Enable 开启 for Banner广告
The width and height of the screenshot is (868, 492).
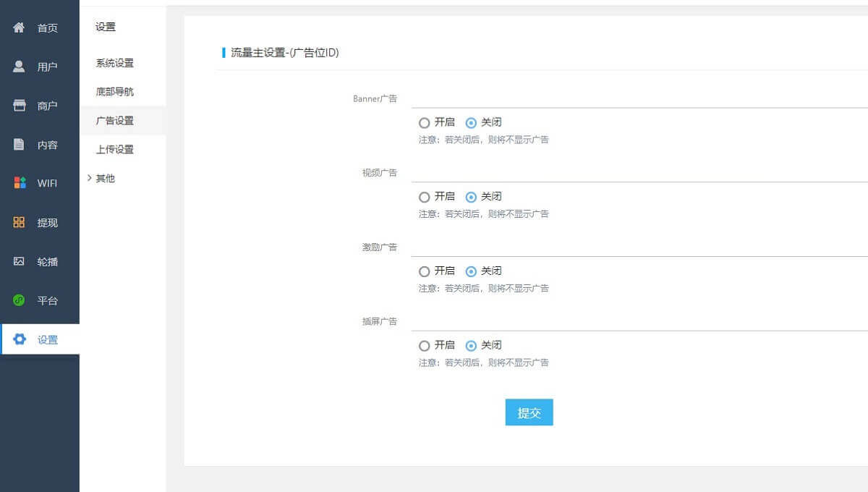424,122
